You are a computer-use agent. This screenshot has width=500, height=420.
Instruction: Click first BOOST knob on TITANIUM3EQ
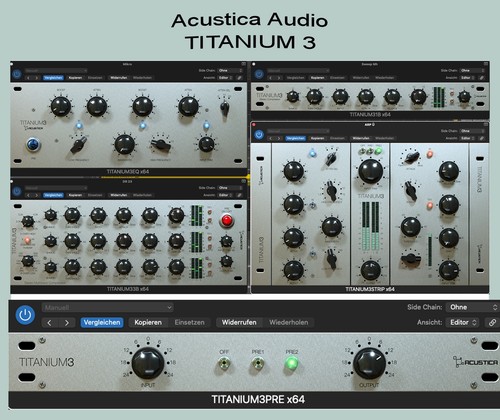coord(61,106)
